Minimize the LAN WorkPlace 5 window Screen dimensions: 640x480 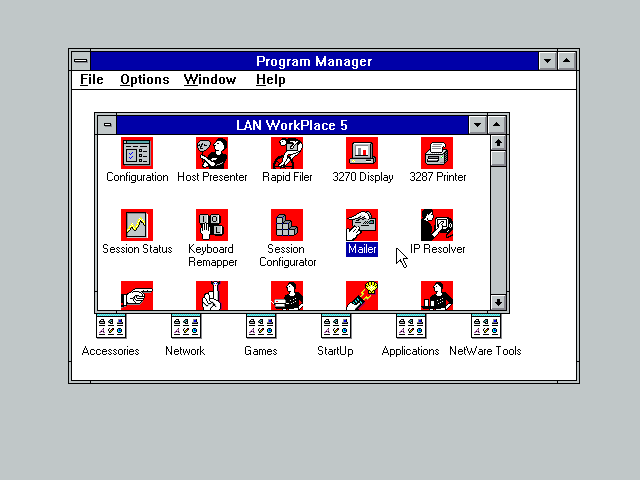477,125
